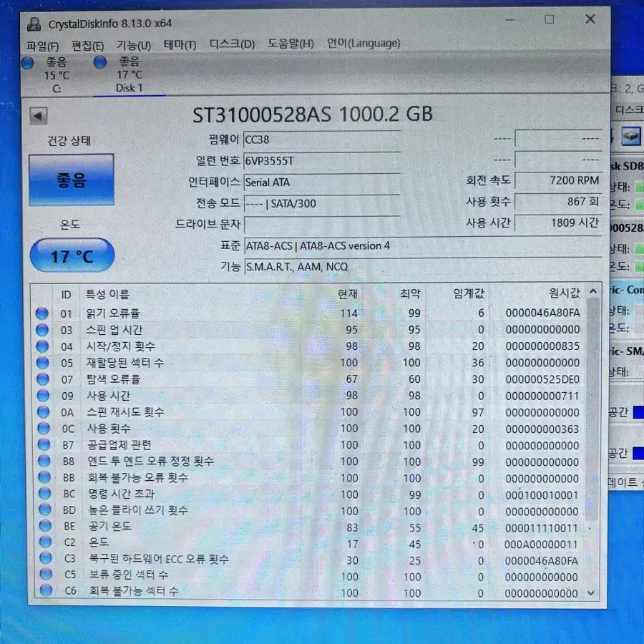Click the 7200 RPM rotation speed value

(558, 180)
